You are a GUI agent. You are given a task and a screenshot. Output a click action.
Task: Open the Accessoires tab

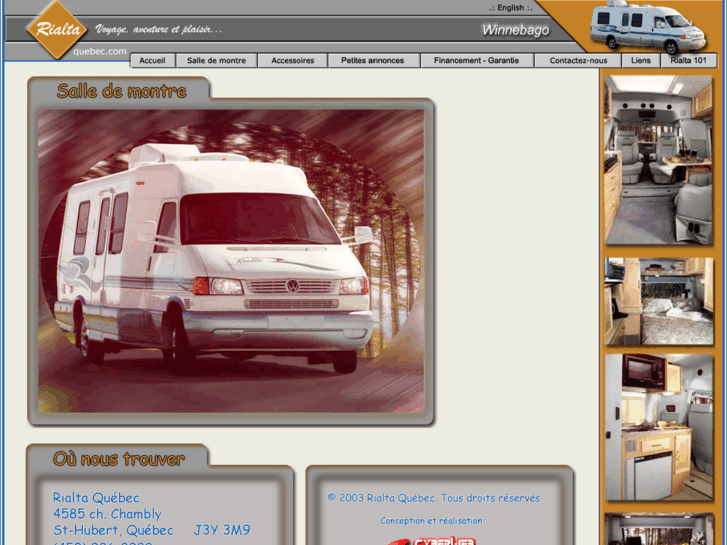(293, 60)
